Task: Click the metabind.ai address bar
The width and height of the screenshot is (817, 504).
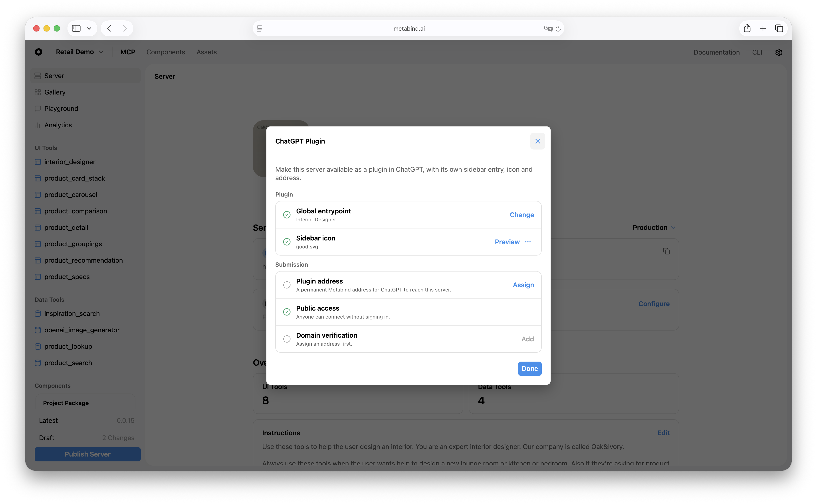Action: pyautogui.click(x=408, y=29)
